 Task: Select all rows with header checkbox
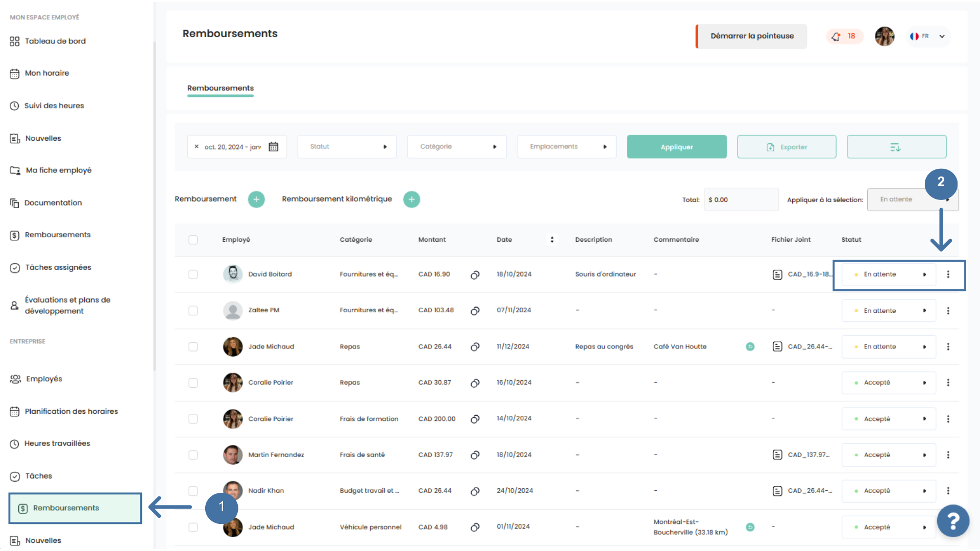[x=193, y=240]
